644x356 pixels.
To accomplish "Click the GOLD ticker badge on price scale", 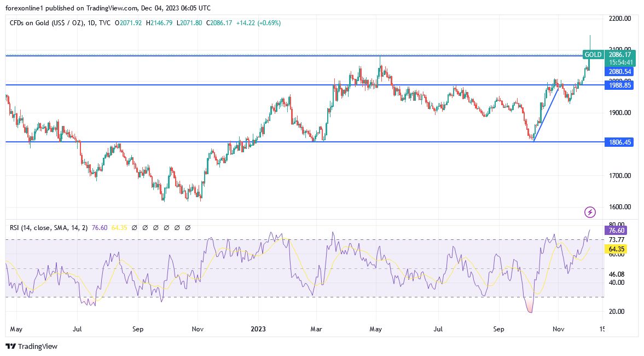I will [593, 55].
